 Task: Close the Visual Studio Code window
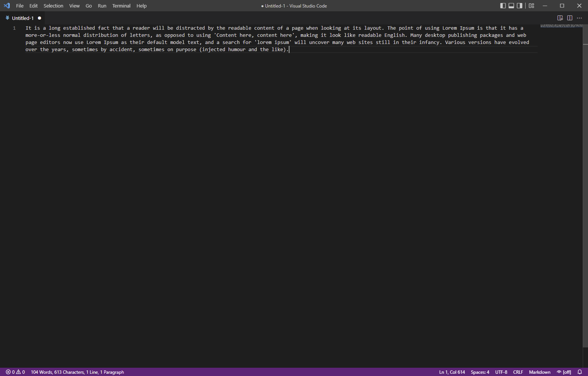click(x=579, y=6)
